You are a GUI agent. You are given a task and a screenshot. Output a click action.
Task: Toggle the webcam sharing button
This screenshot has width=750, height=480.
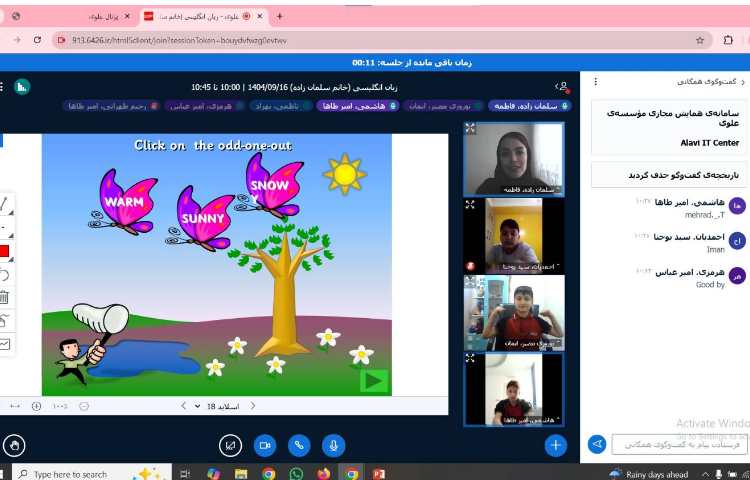(x=265, y=446)
